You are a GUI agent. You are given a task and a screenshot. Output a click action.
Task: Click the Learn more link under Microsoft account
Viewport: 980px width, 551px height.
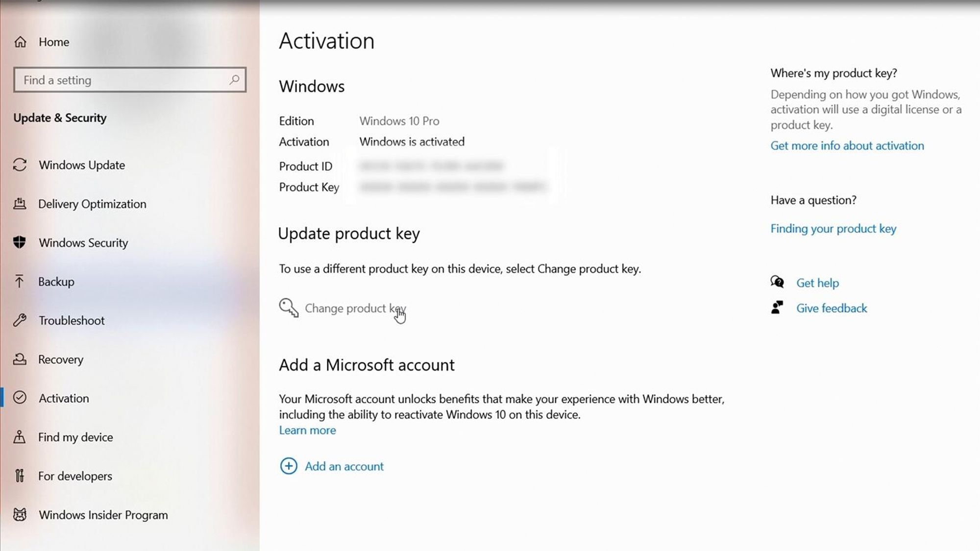tap(308, 430)
